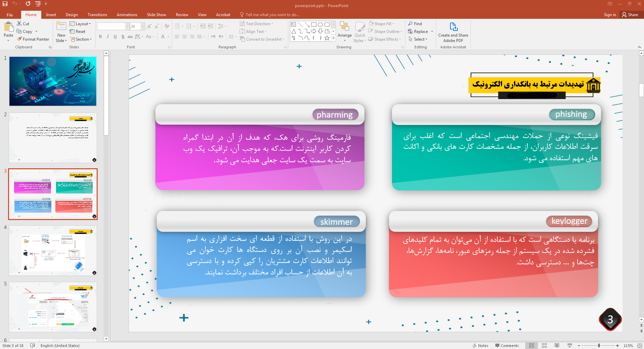Click Increase List Level indent icon

point(210,26)
